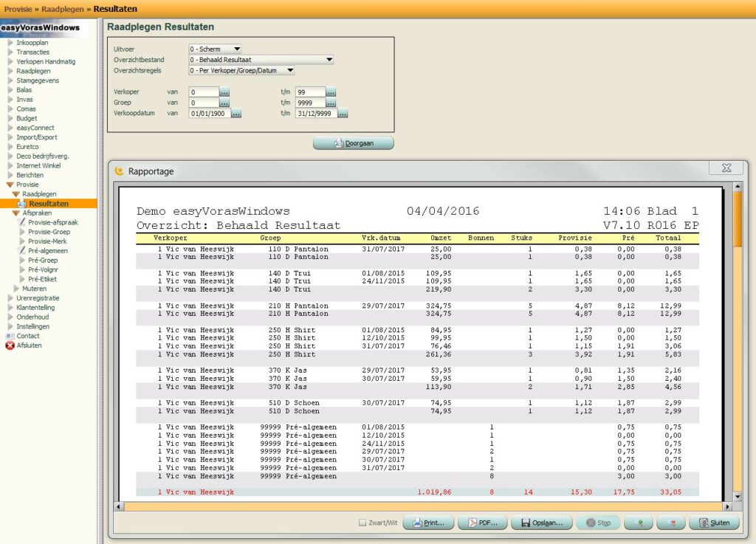Open easyConnect in the sidebar
The image size is (756, 544).
[x=35, y=128]
